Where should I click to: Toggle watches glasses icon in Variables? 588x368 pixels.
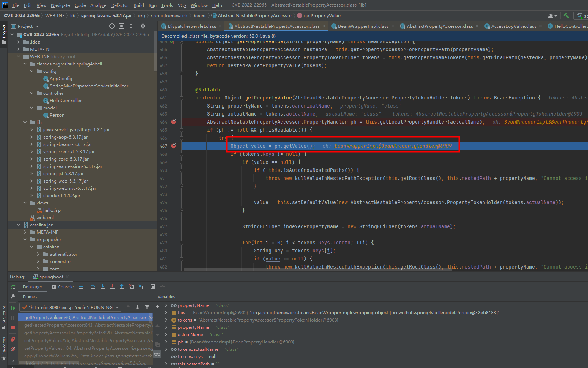coord(157,354)
